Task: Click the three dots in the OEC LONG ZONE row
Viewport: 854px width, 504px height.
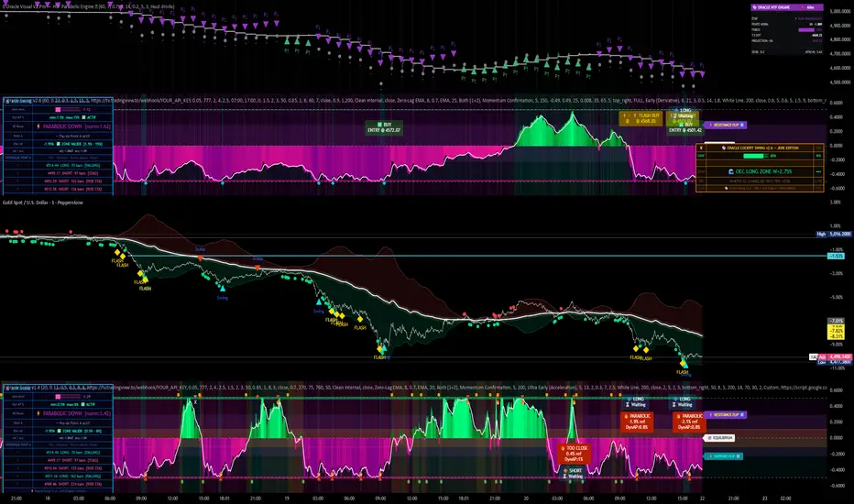Action: [818, 171]
